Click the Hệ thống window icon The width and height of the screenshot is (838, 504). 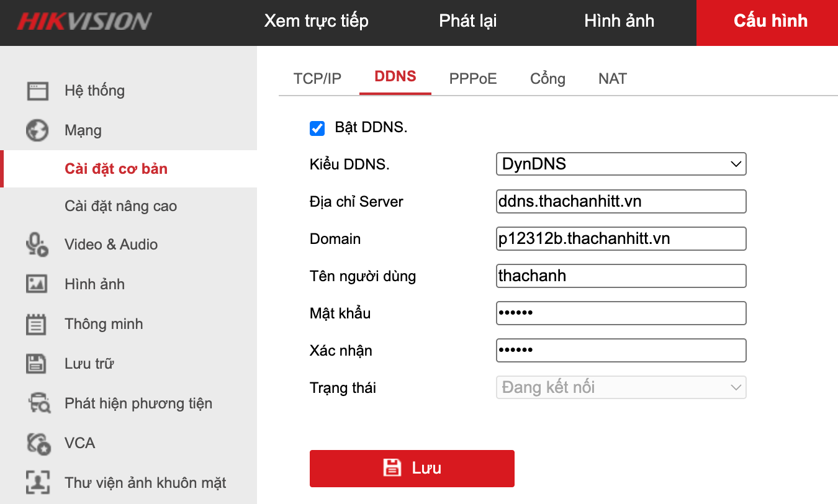tap(37, 91)
